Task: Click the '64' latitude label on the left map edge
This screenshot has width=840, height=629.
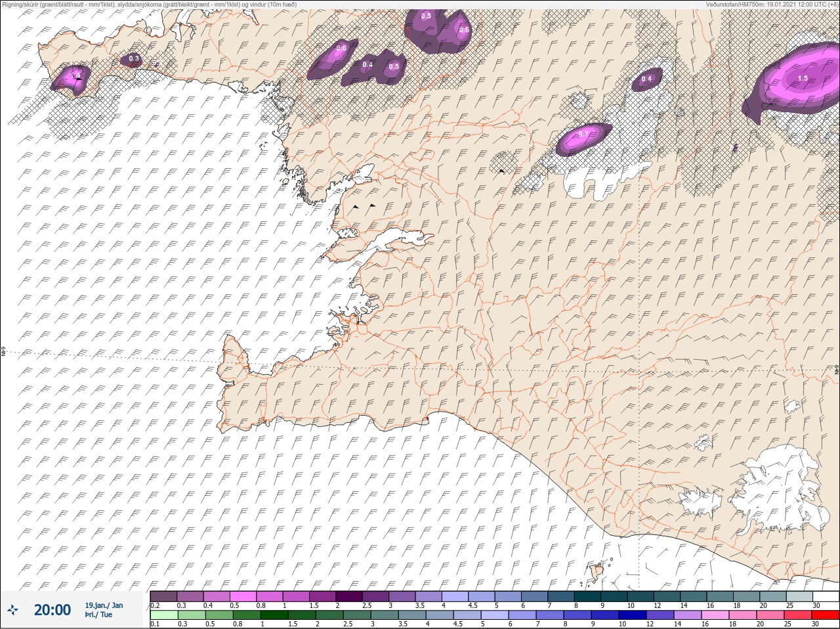Action: coord(3,352)
